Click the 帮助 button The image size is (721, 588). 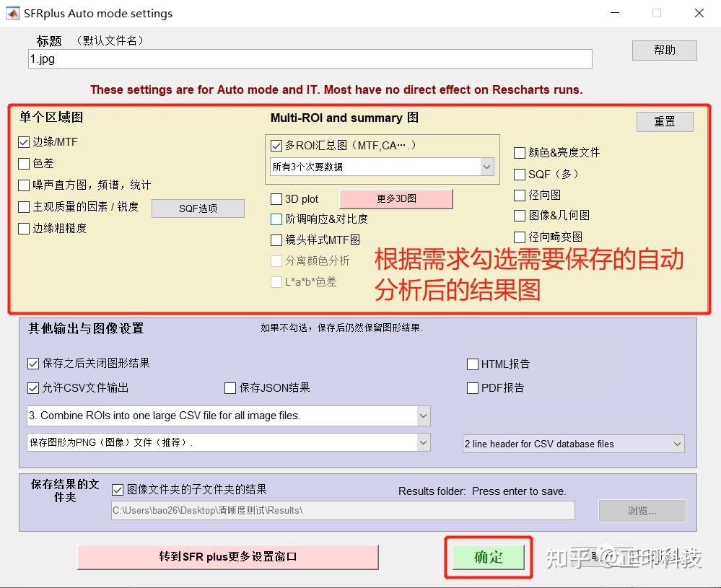click(x=663, y=50)
